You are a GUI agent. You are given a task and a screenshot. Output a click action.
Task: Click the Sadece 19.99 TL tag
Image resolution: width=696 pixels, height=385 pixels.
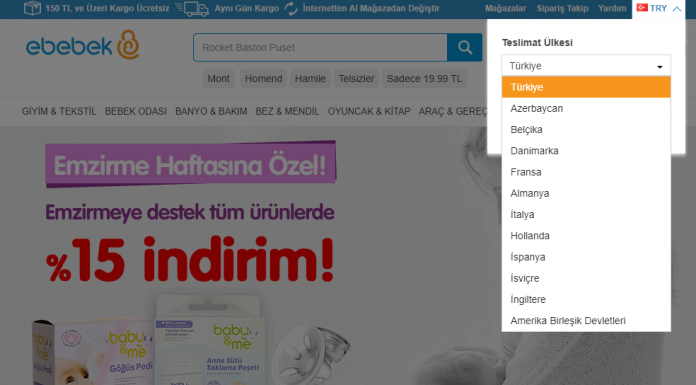click(x=424, y=79)
